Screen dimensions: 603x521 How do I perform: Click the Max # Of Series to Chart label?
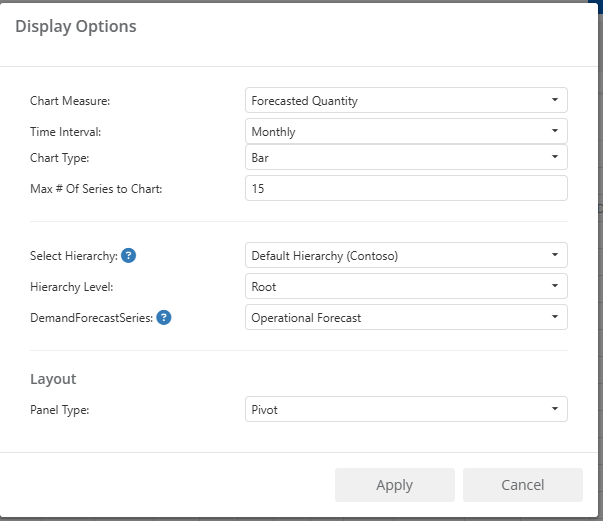coord(96,189)
